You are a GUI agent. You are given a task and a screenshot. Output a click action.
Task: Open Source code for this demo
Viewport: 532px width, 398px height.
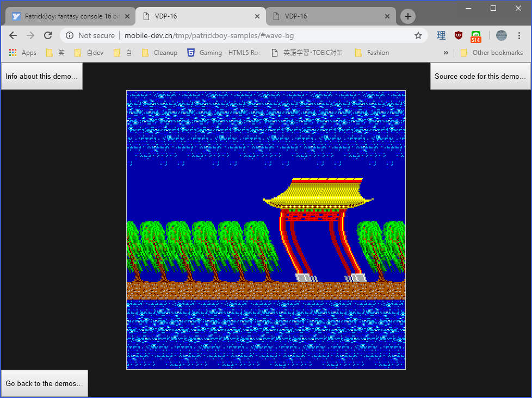click(480, 76)
